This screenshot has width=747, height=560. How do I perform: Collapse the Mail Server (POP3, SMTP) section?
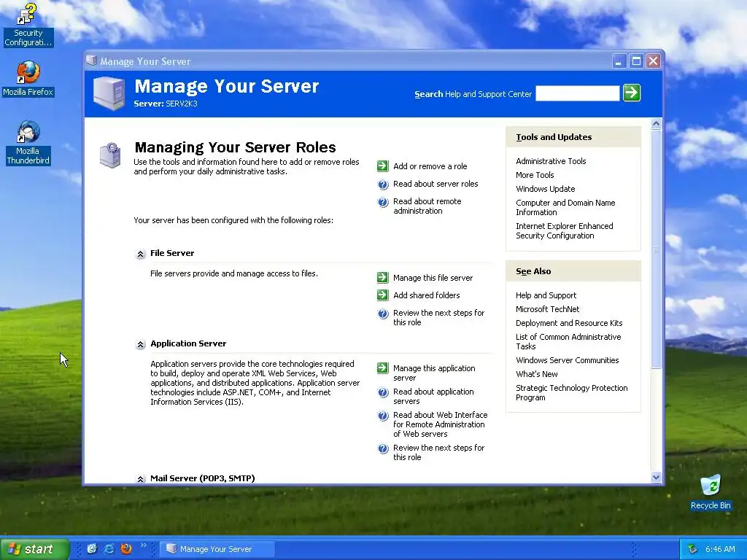pyautogui.click(x=140, y=478)
